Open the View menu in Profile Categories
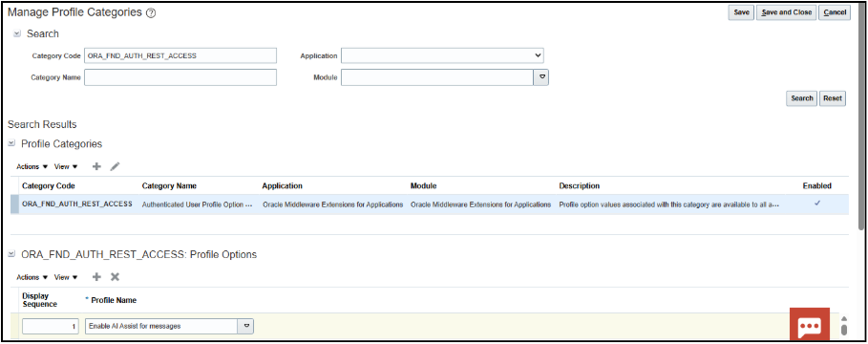The height and width of the screenshot is (344, 868). [66, 166]
